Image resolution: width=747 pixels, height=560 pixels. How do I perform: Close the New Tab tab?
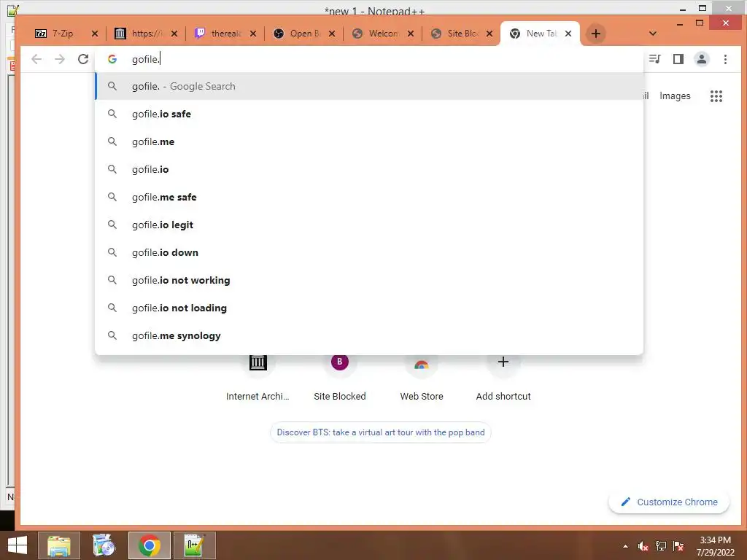tap(568, 34)
